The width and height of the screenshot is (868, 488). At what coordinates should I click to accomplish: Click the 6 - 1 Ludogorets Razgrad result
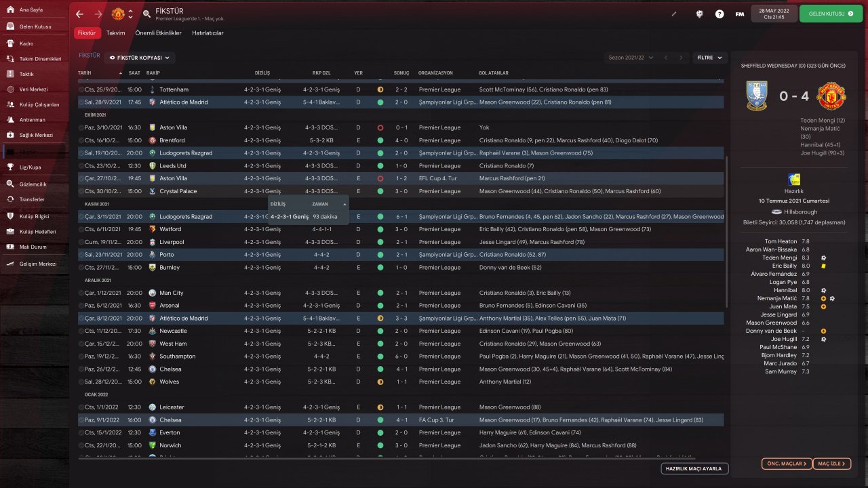[401, 217]
